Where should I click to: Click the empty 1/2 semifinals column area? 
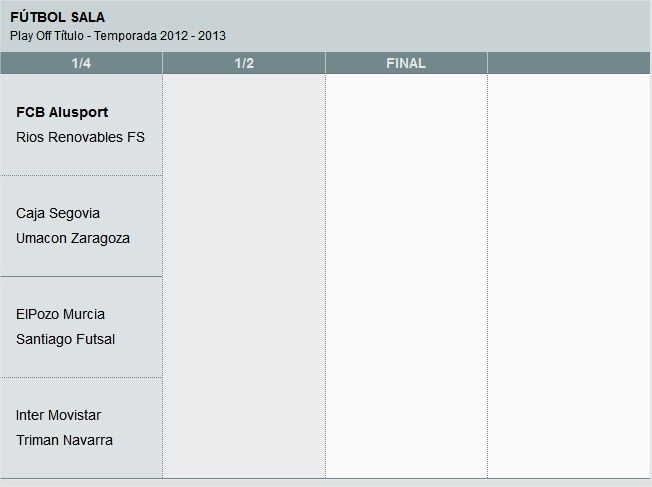pyautogui.click(x=244, y=276)
